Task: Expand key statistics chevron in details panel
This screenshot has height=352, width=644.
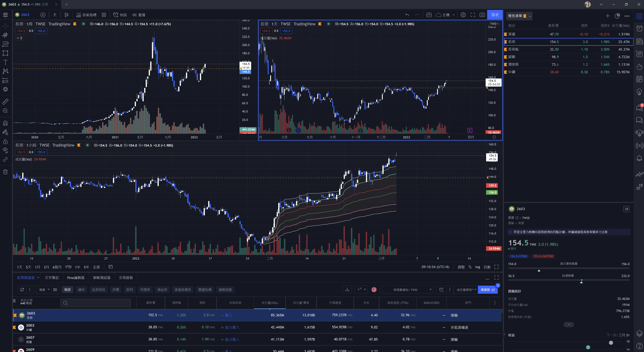Action: coord(568,325)
